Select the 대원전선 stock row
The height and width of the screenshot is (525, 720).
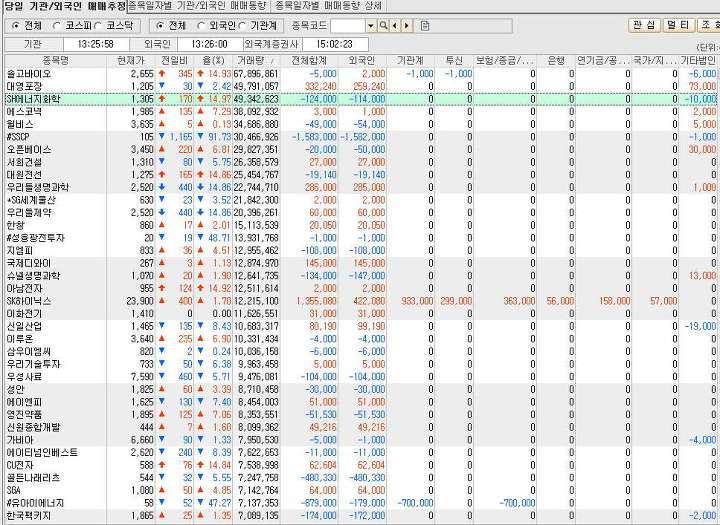point(361,175)
